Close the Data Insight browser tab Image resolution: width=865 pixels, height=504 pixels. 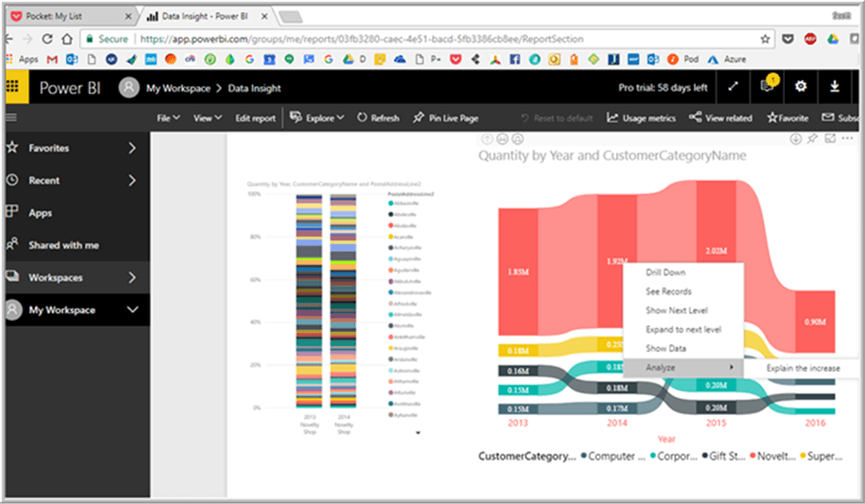265,17
